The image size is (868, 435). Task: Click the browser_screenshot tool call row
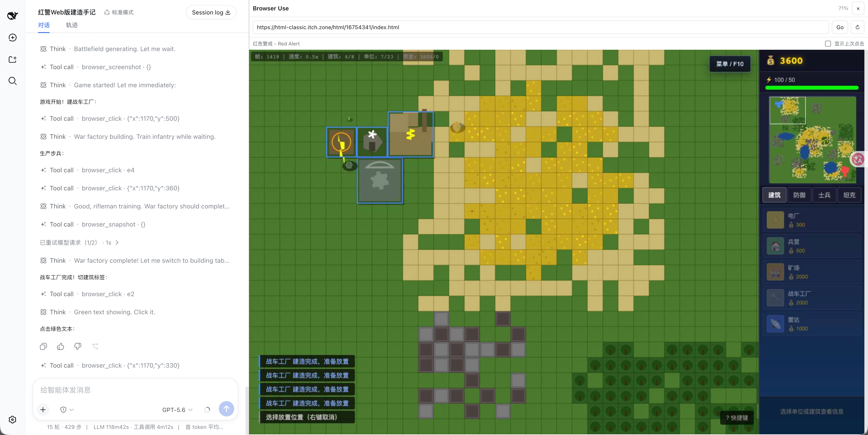click(95, 67)
